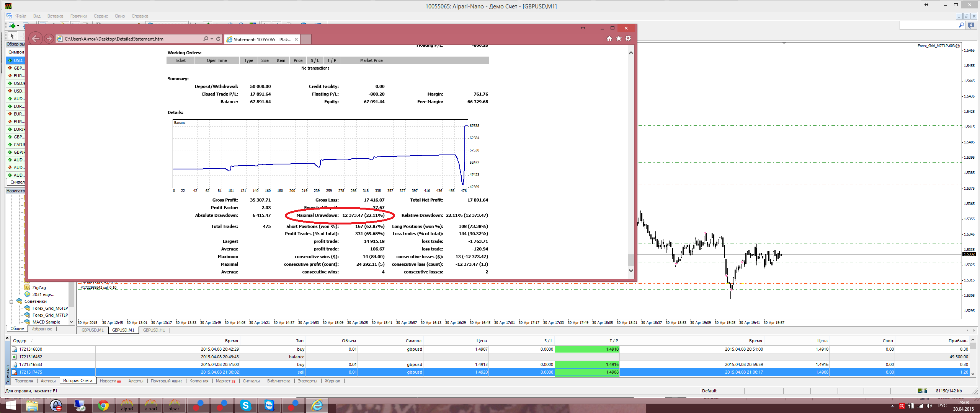980x413 pixels.
Task: Refresh the DetailedStatement page in Internet Explorer
Action: 218,39
